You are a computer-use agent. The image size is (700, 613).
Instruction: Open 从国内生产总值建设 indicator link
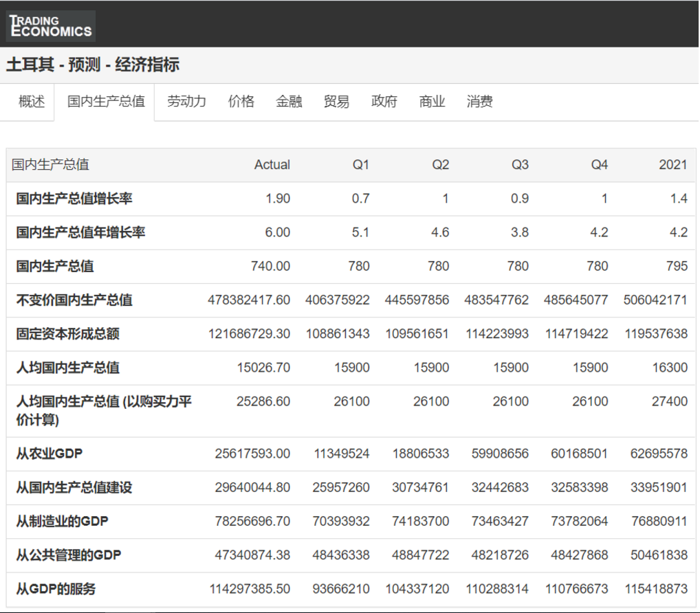pos(74,488)
